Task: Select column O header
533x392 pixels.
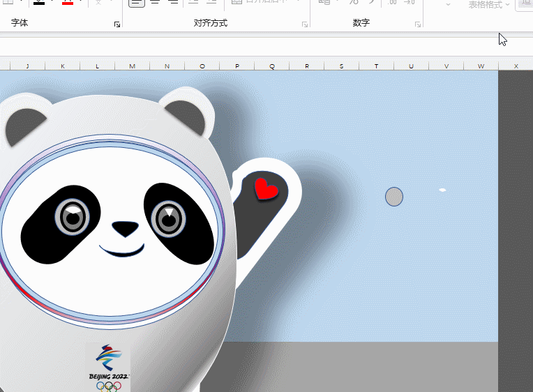Action: tap(202, 66)
